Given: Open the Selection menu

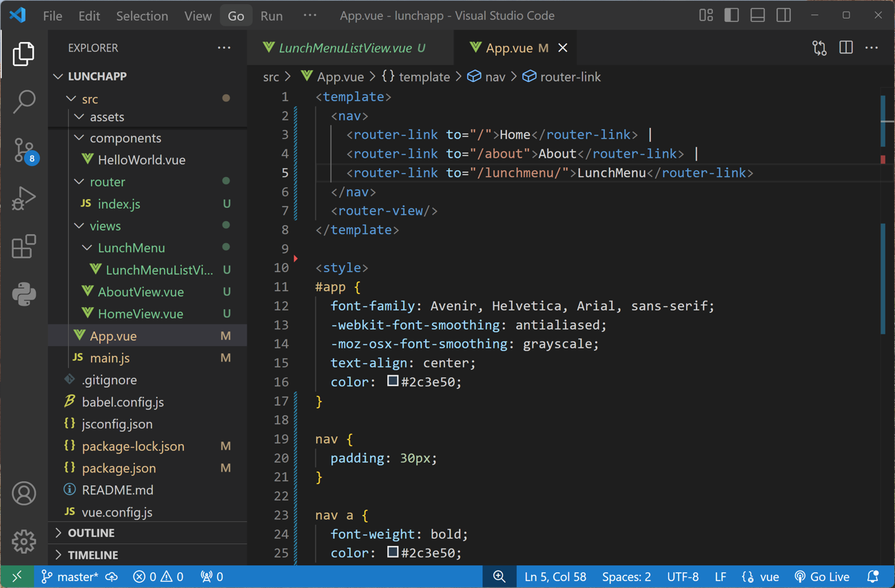Looking at the screenshot, I should click(x=142, y=15).
